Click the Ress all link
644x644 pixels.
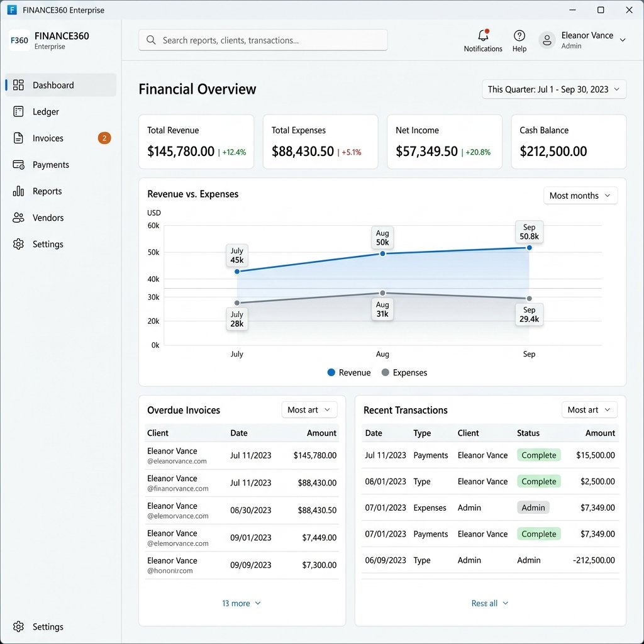pos(489,603)
